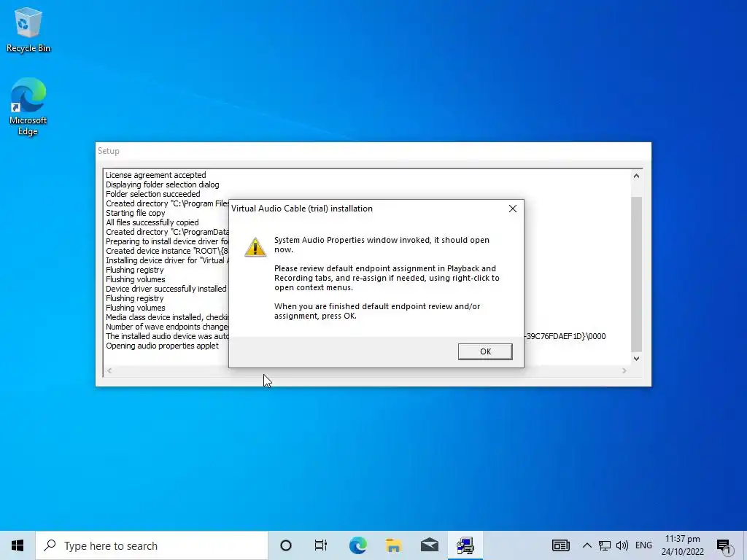
Task: Click the 'All files successfully copied' log line
Action: click(152, 222)
